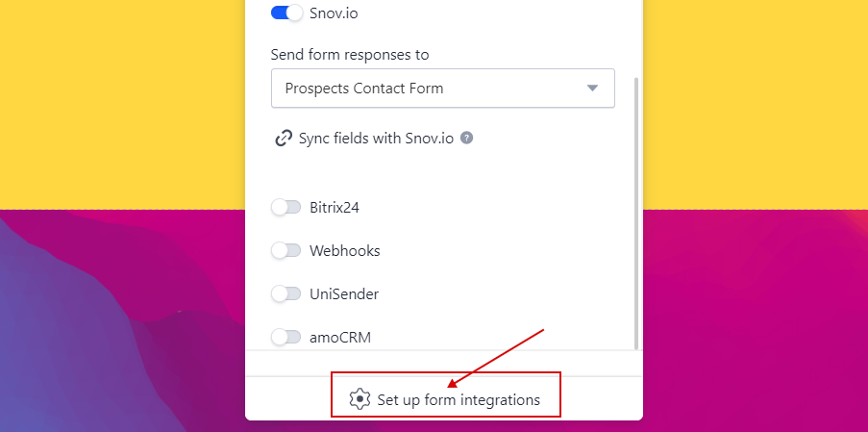Click the Bitrix24 integration label
The width and height of the screenshot is (868, 432).
(x=335, y=208)
